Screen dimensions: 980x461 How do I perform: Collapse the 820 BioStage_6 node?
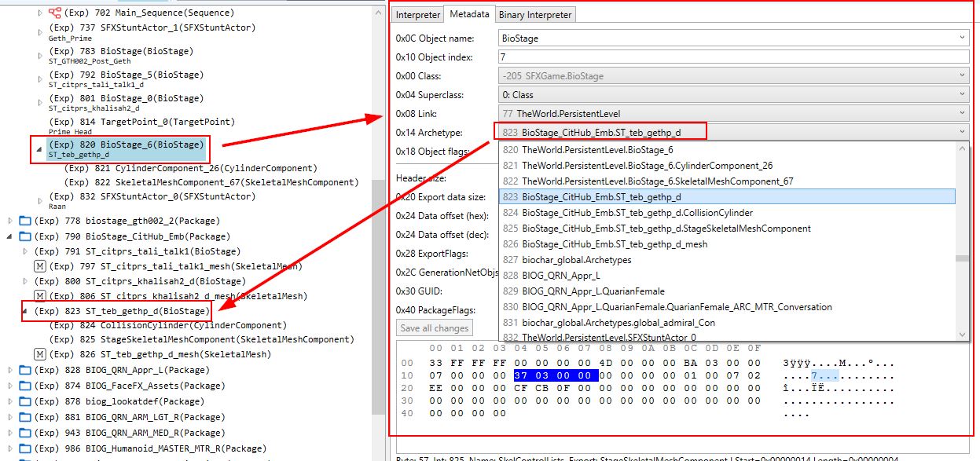(39, 149)
